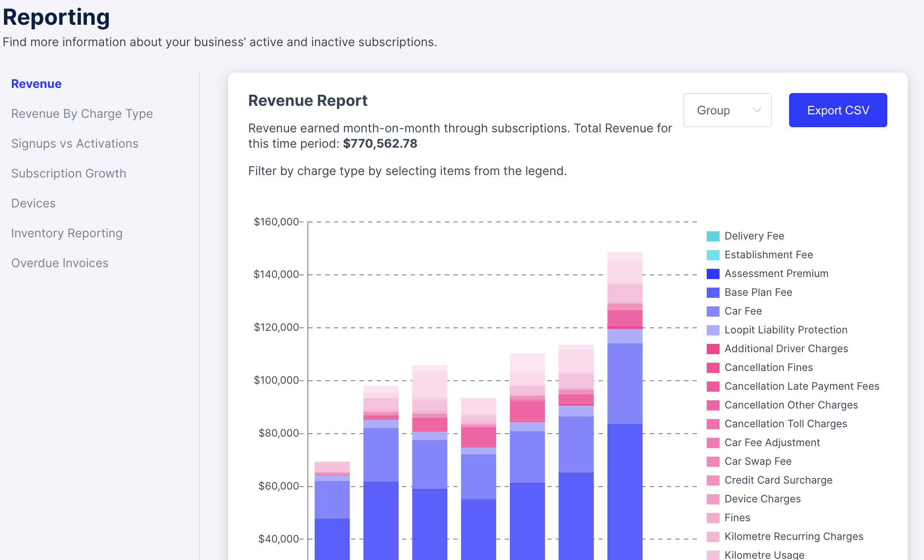Go to Signups vs Activations

(75, 143)
